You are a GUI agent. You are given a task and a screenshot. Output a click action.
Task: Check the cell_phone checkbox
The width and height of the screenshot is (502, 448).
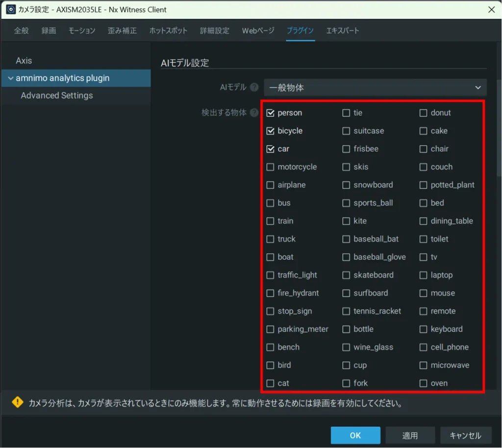click(423, 347)
